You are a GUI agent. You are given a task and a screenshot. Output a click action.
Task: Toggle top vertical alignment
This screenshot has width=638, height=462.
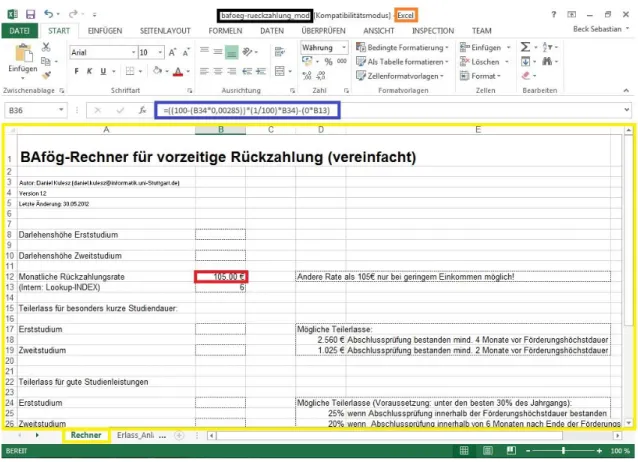click(205, 52)
